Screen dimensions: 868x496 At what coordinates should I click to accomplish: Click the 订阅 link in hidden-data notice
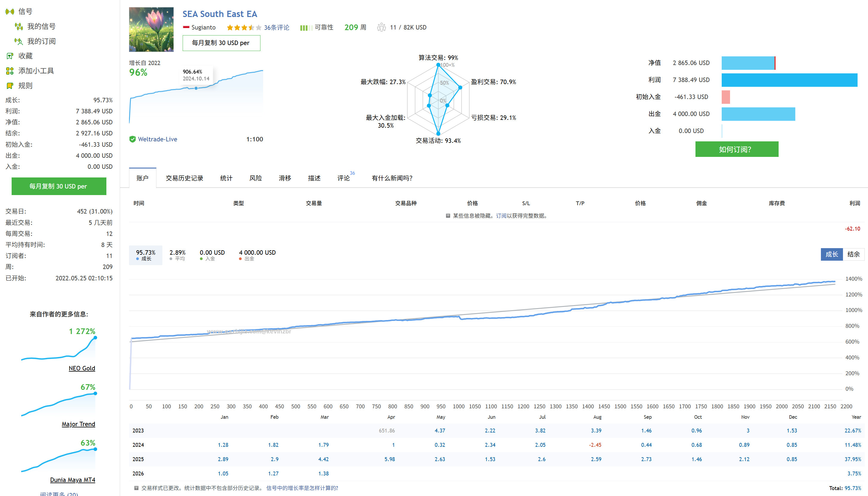501,216
